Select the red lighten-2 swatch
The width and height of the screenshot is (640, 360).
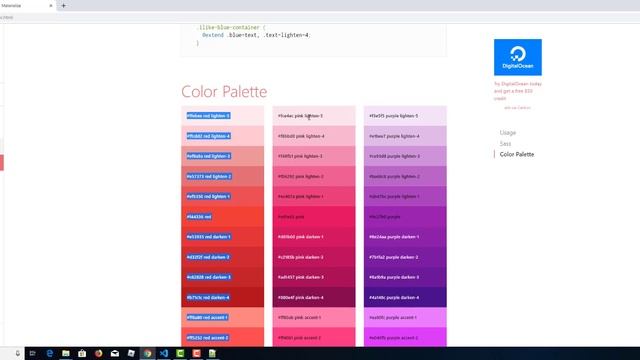click(x=222, y=176)
